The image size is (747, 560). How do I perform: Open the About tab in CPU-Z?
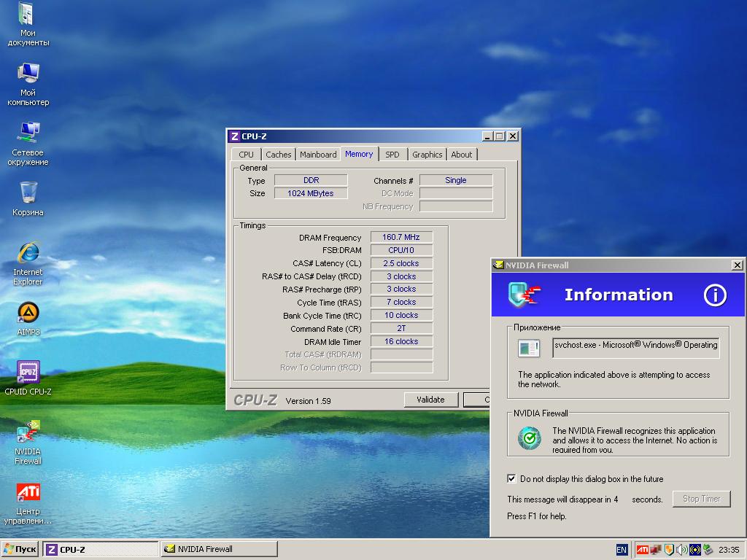point(462,155)
